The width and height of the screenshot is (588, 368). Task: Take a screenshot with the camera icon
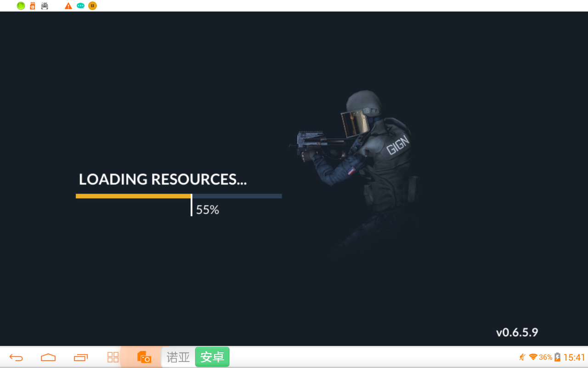[x=144, y=357]
